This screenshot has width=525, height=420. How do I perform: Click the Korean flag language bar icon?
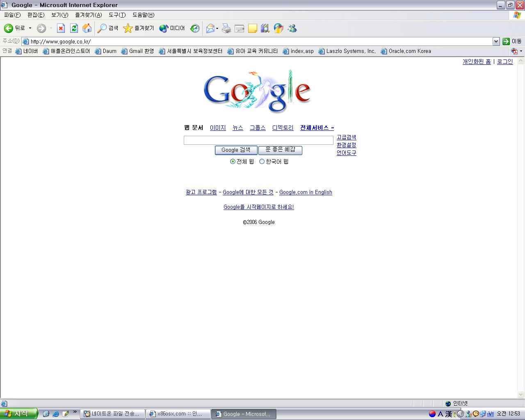[432, 414]
